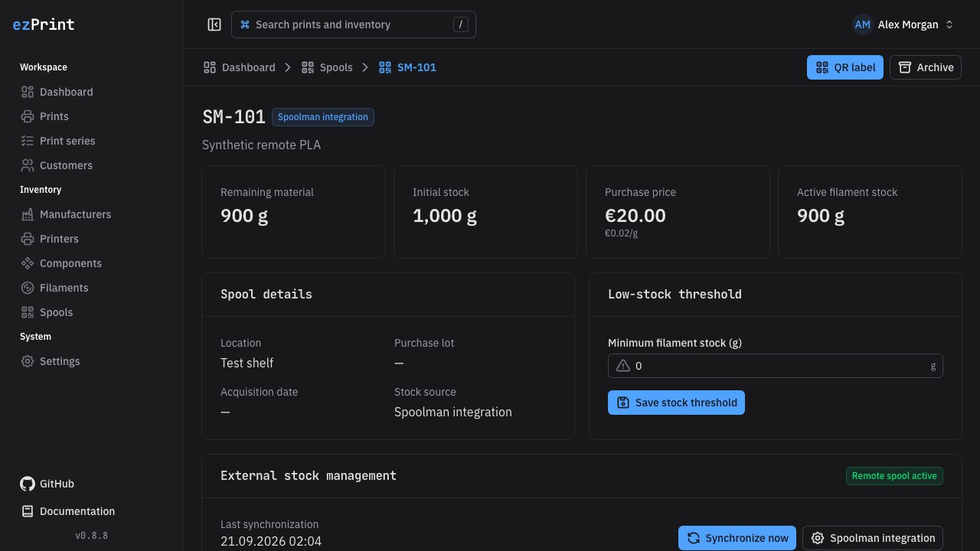Click the Spools breadcrumb icon

[308, 67]
